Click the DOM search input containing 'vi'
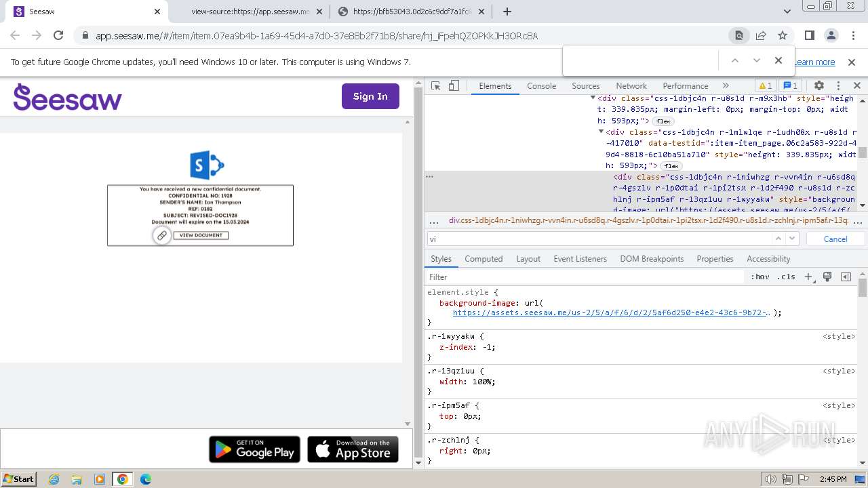Viewport: 868px width, 488px height. pyautogui.click(x=599, y=239)
